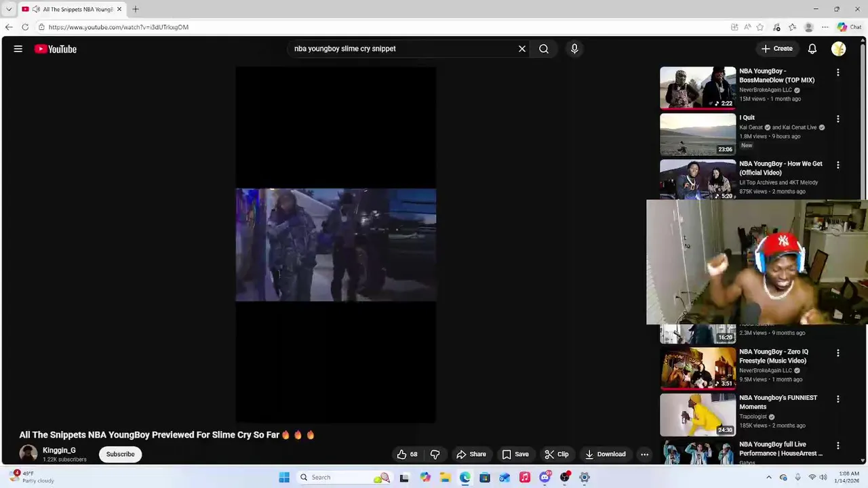Open Apple Music icon on taskbar
This screenshot has width=868, height=488.
pos(524,477)
